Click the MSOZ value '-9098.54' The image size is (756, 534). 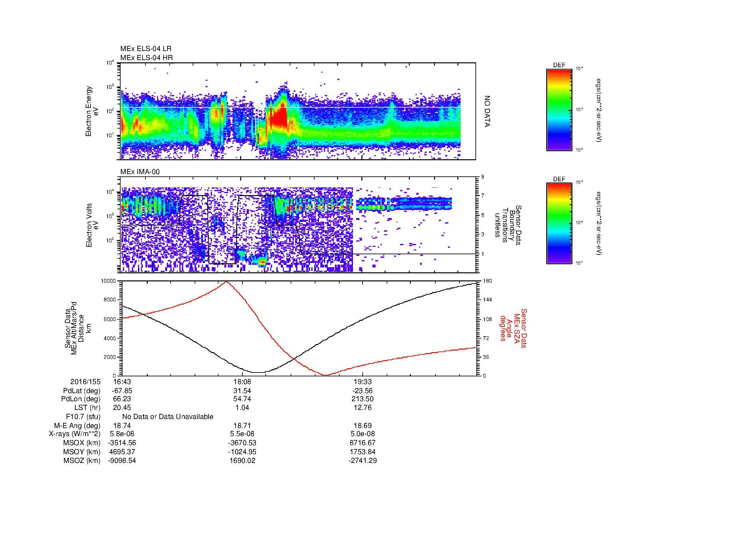pos(122,461)
